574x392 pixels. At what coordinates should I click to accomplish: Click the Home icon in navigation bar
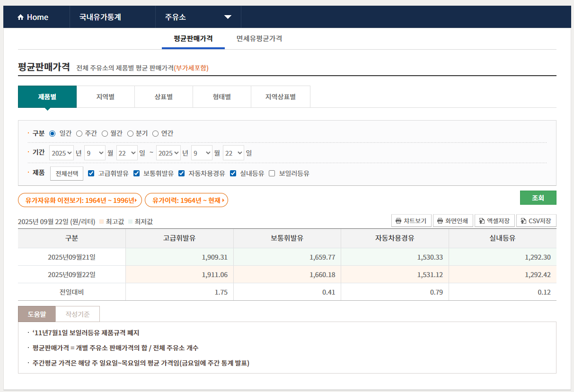pyautogui.click(x=20, y=17)
